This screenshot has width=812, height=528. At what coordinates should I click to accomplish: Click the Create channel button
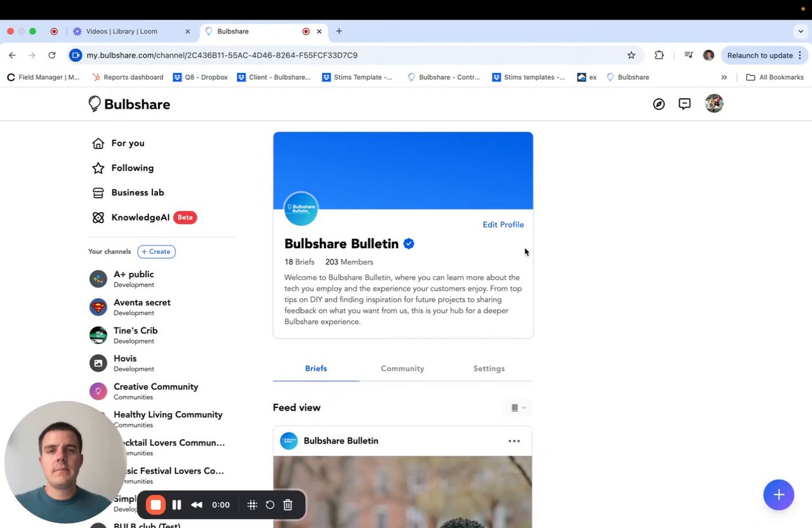[156, 252]
